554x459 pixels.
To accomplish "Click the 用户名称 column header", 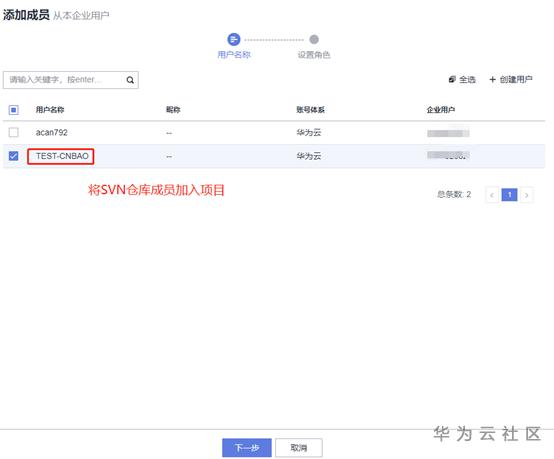I will (x=50, y=110).
